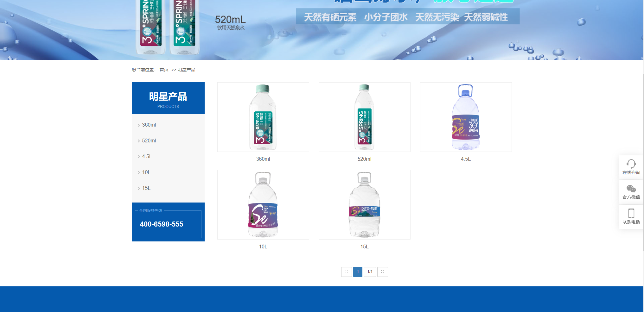This screenshot has height=312, width=644.
Task: Click the contact phone icon
Action: coord(631,213)
